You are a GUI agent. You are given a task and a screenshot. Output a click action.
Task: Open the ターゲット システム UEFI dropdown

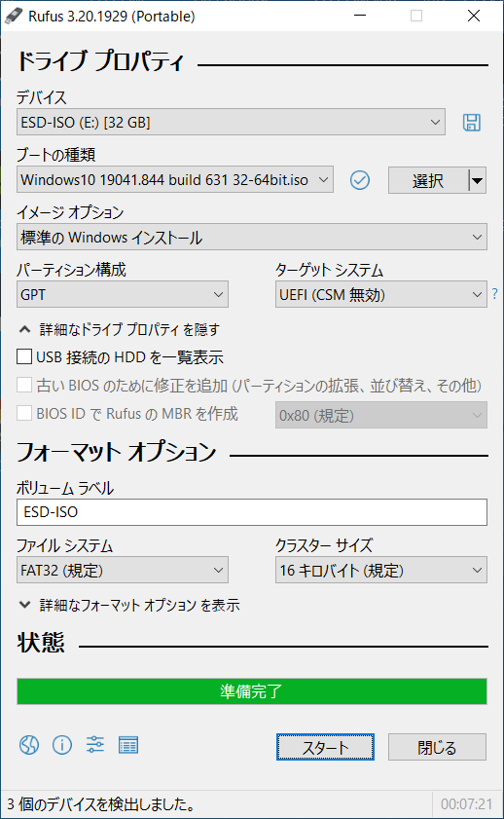click(380, 295)
